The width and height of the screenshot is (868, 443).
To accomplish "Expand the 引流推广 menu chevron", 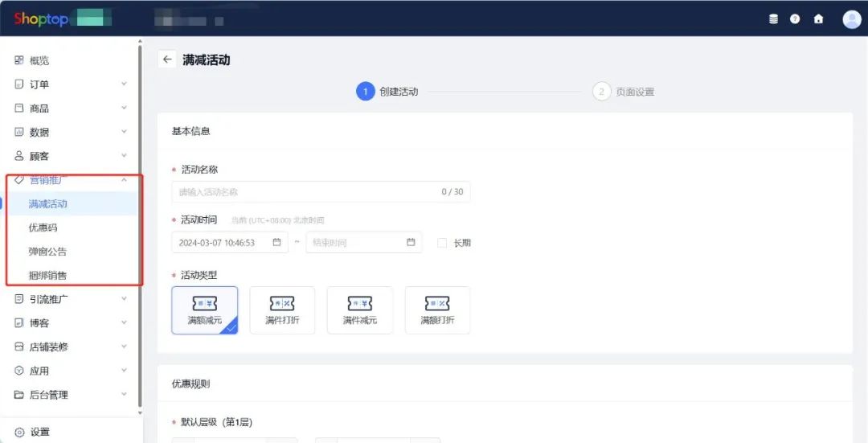I will (x=124, y=298).
